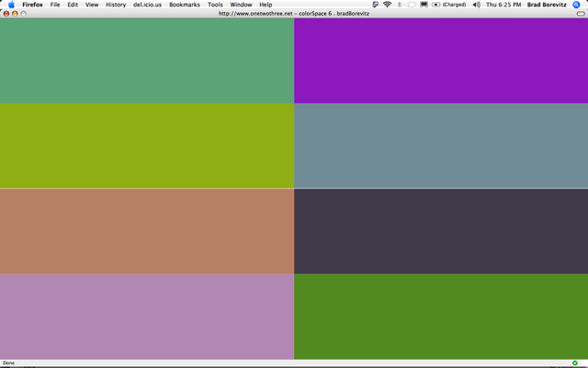Open the History menu
588x368 pixels.
(x=116, y=5)
